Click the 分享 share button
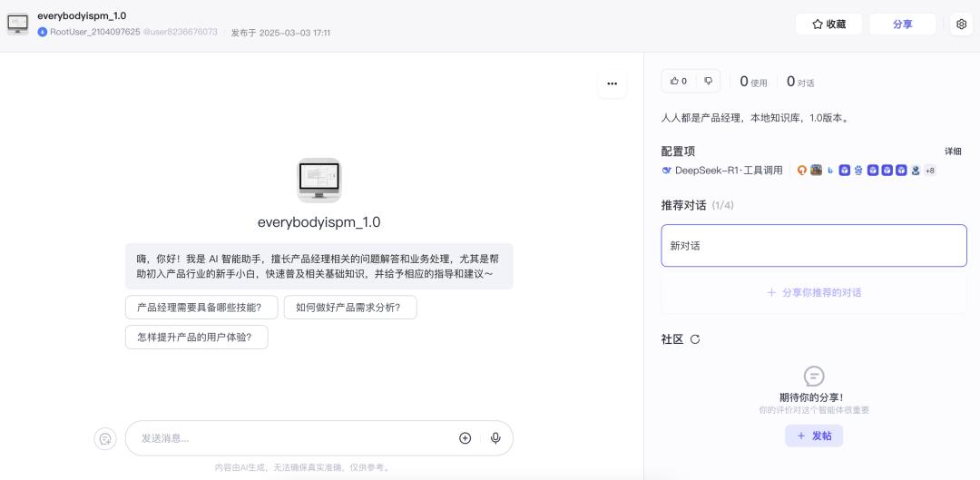 click(x=902, y=24)
